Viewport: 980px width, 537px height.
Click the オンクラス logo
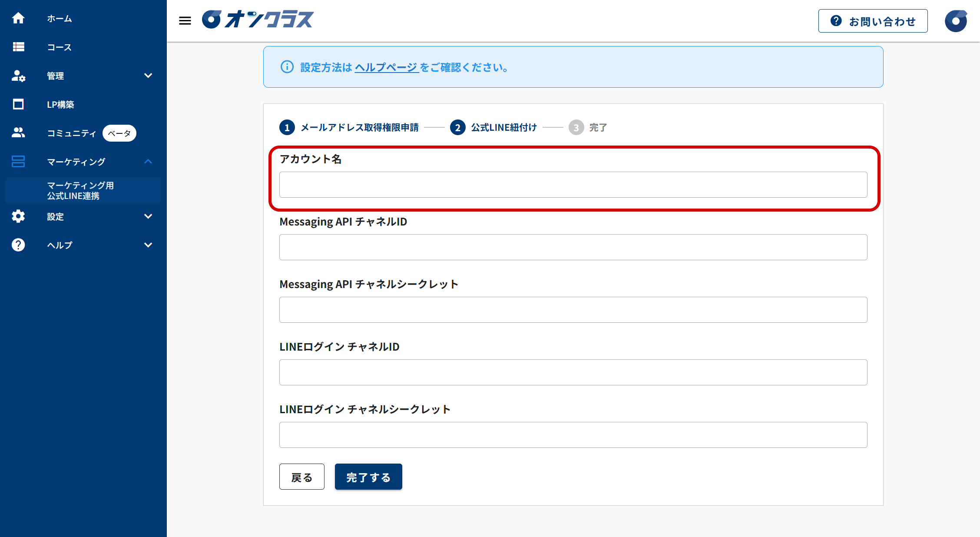(258, 20)
